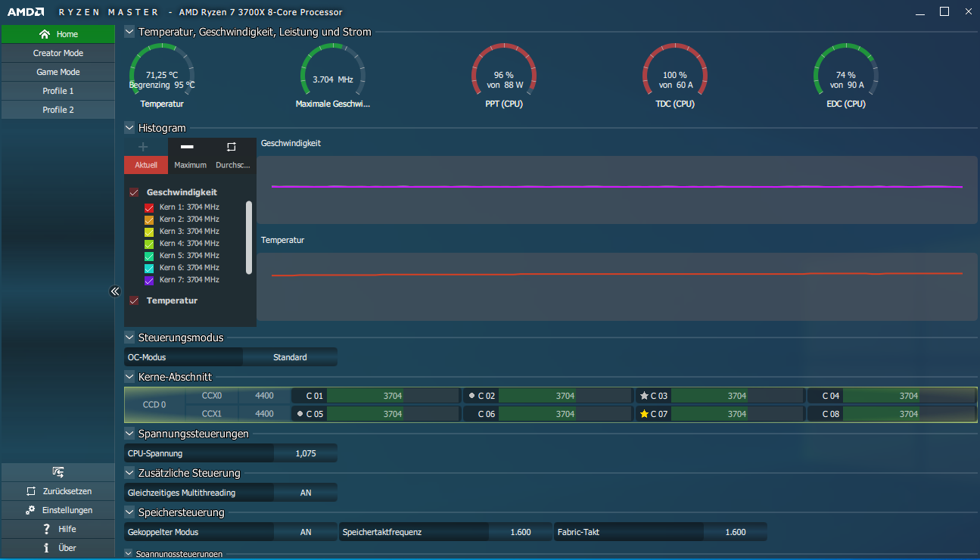Click the loop icon in histogram panel
980x560 pixels.
[x=232, y=147]
